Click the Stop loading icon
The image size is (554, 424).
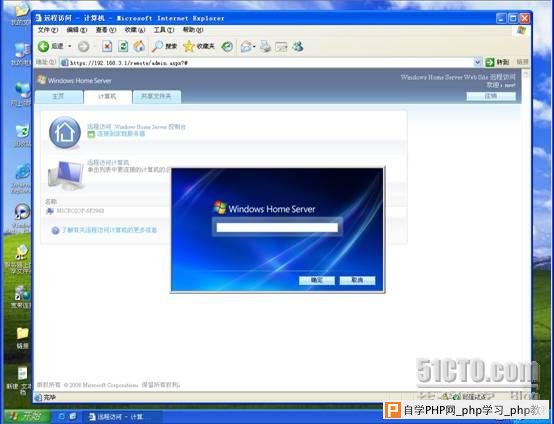[x=107, y=46]
